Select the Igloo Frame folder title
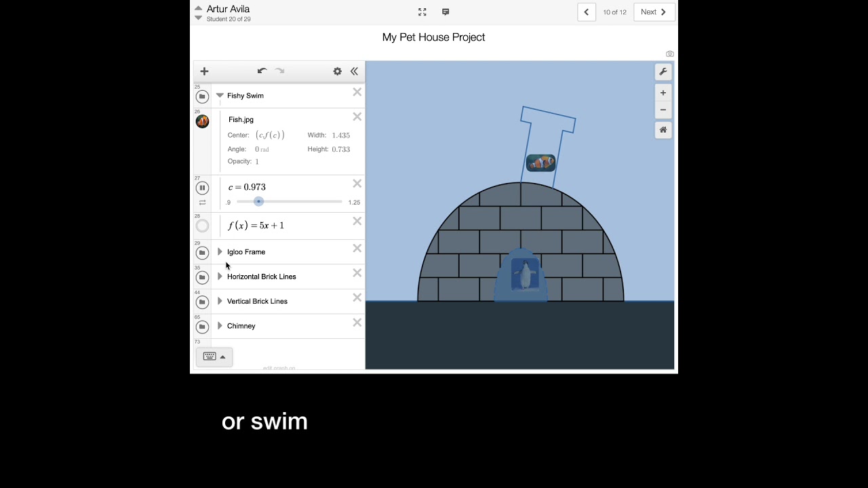This screenshot has height=488, width=868. click(x=246, y=251)
